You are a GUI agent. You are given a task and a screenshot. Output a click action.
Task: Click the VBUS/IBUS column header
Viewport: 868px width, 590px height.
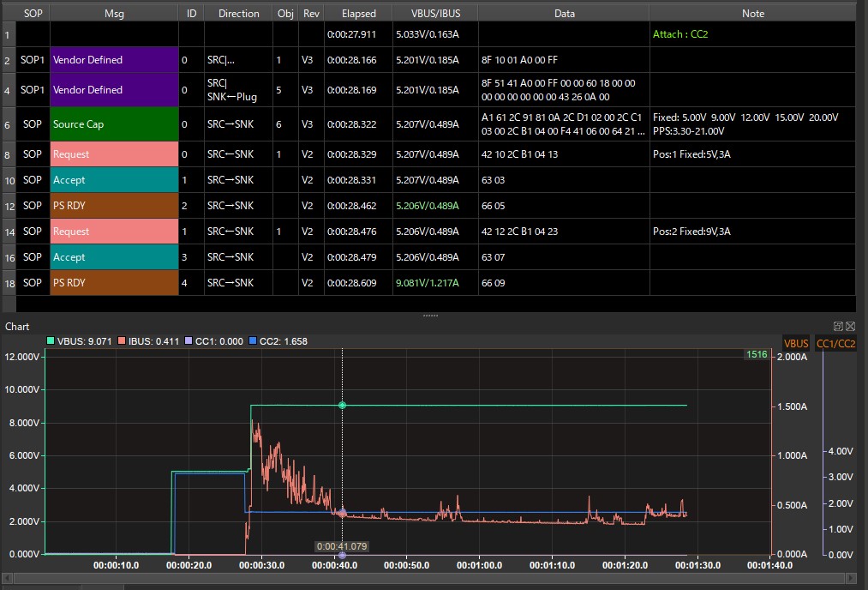(435, 14)
